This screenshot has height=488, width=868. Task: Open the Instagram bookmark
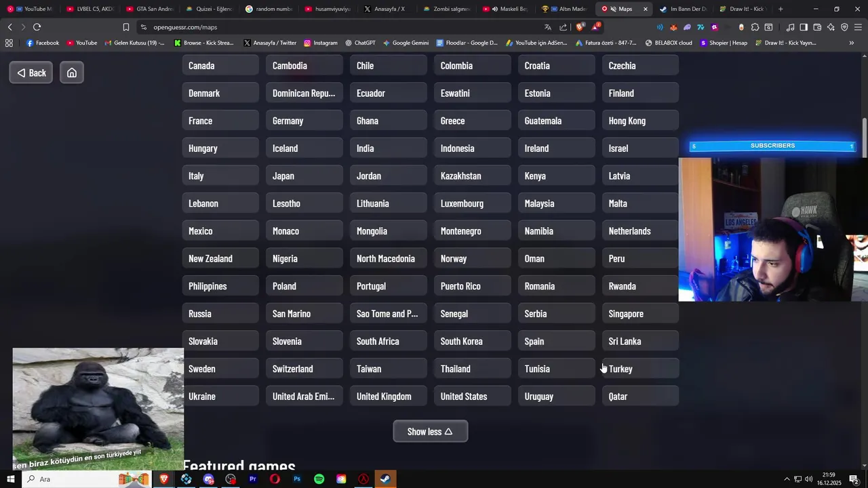[x=320, y=43]
